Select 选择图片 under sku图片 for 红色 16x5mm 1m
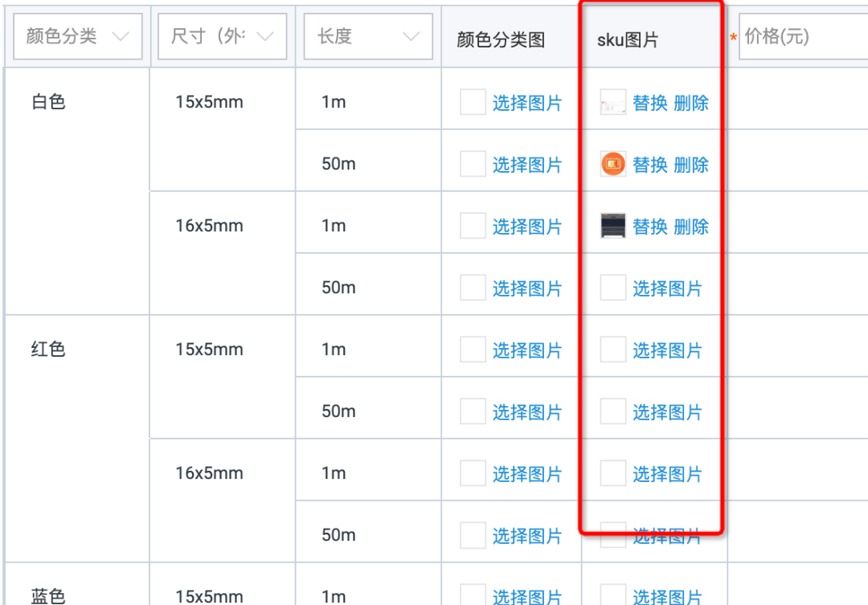 [x=669, y=472]
